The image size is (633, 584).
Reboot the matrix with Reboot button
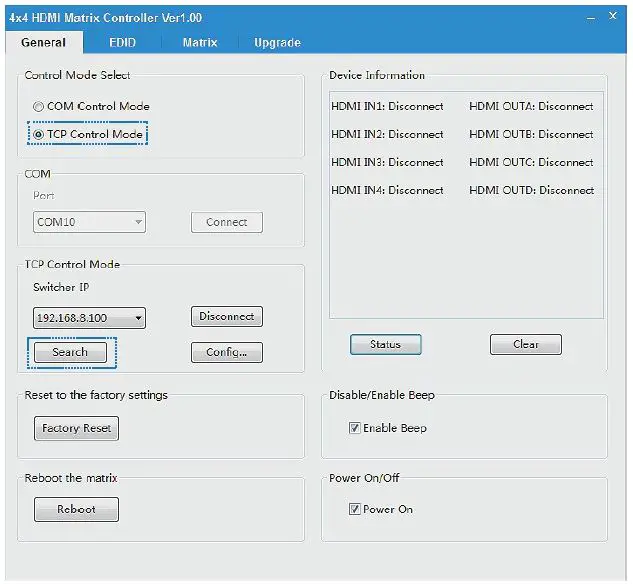(76, 509)
